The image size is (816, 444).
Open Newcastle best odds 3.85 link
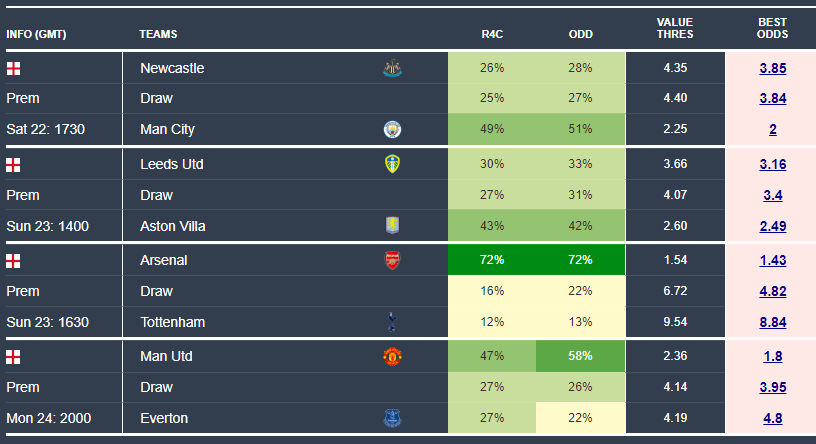click(773, 69)
